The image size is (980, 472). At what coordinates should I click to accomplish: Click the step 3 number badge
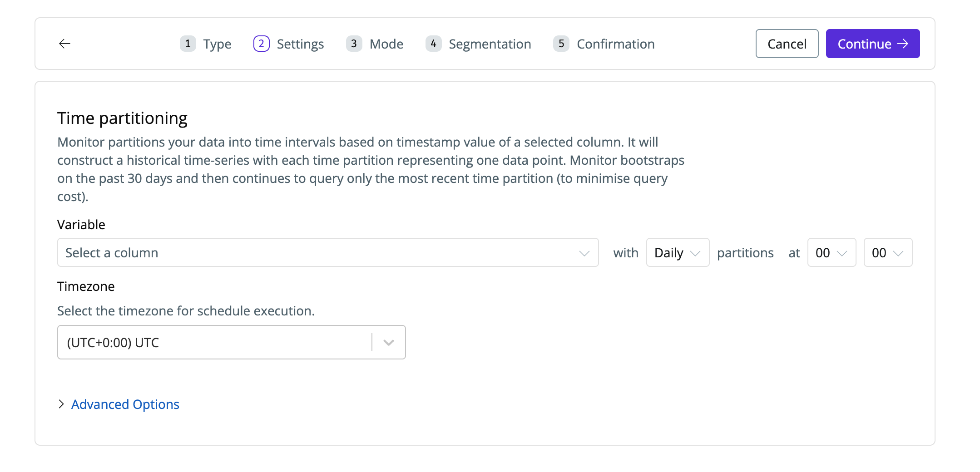tap(354, 44)
